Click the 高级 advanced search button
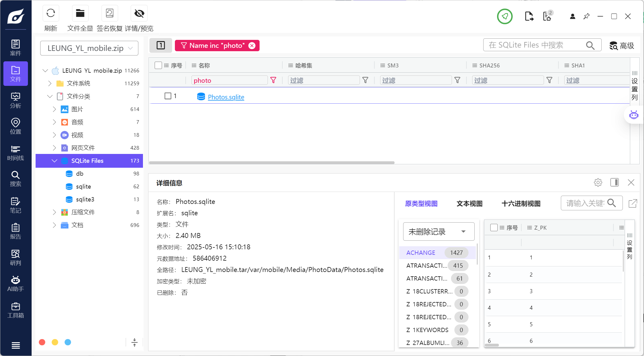Screen dimensions: 644x356 622,46
